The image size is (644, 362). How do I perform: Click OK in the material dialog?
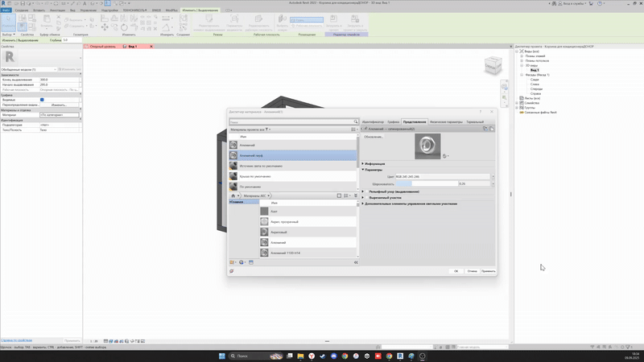click(x=456, y=271)
